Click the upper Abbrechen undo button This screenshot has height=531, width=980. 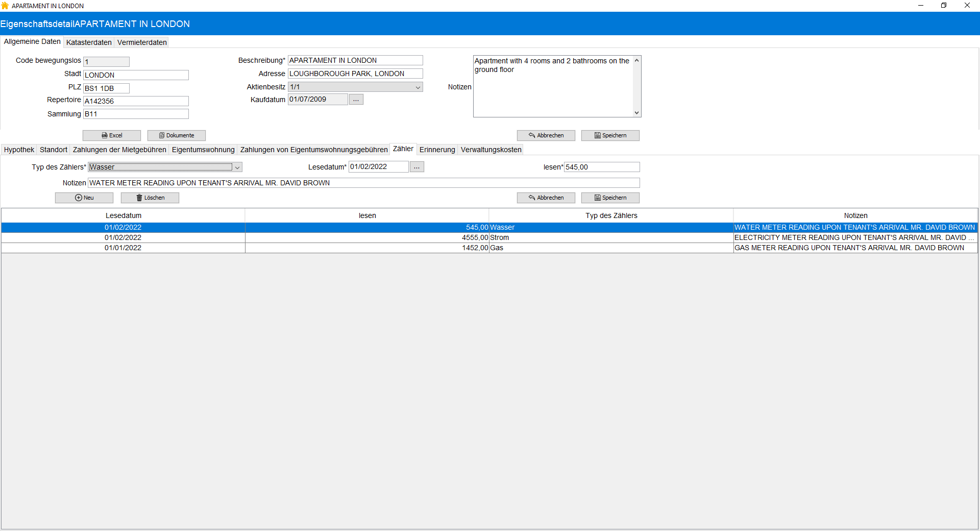point(546,135)
